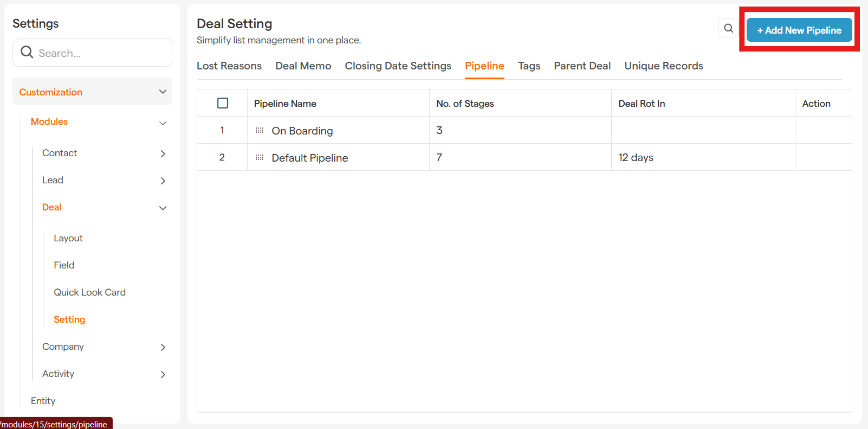Click the magnifier icon in Settings search box
Image resolution: width=868 pixels, height=429 pixels.
coord(27,53)
